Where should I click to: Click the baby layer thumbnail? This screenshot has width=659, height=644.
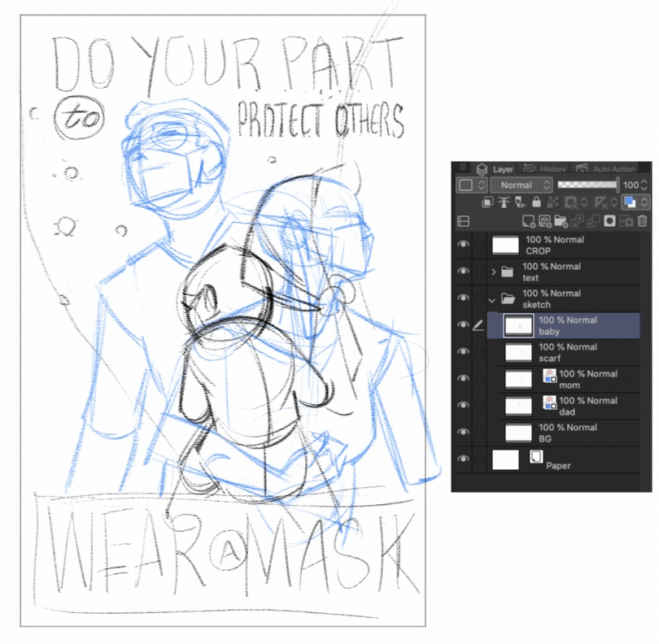pos(518,325)
